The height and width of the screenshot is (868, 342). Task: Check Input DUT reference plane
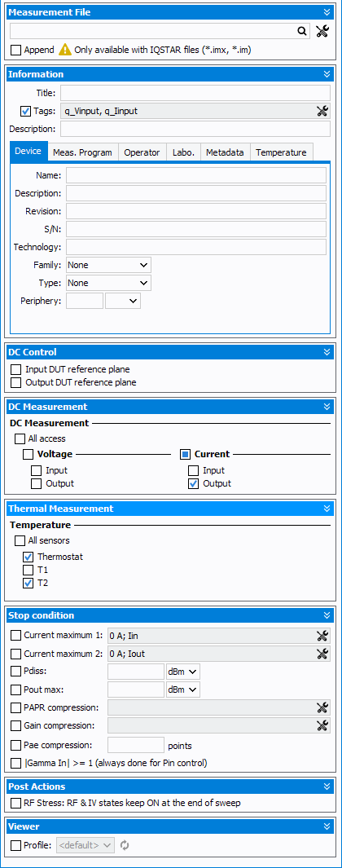16,369
